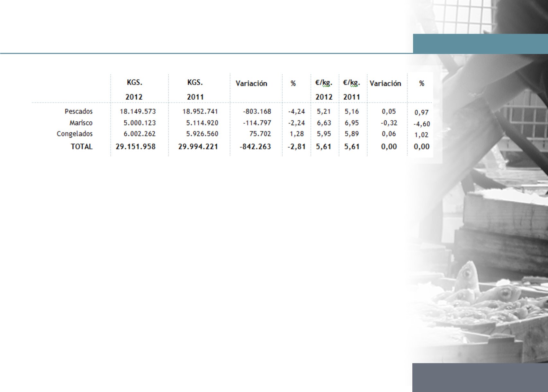Click the KGS. 2012 column header

point(134,89)
